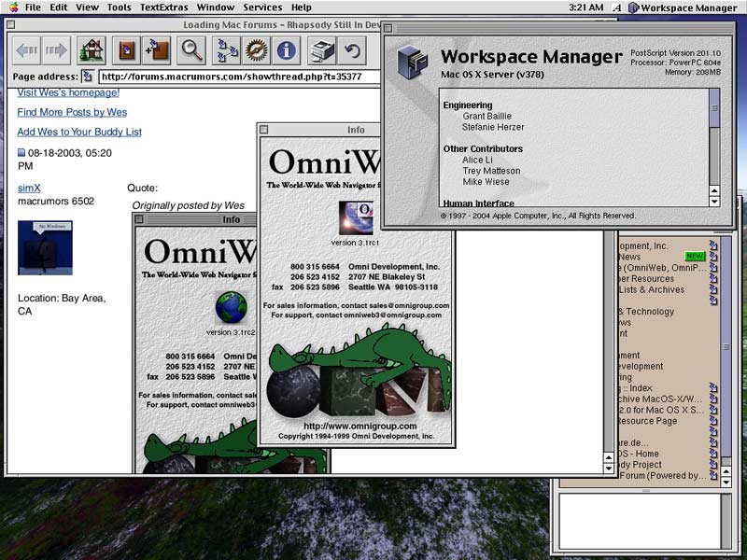Open the Edit menu

[x=59, y=7]
